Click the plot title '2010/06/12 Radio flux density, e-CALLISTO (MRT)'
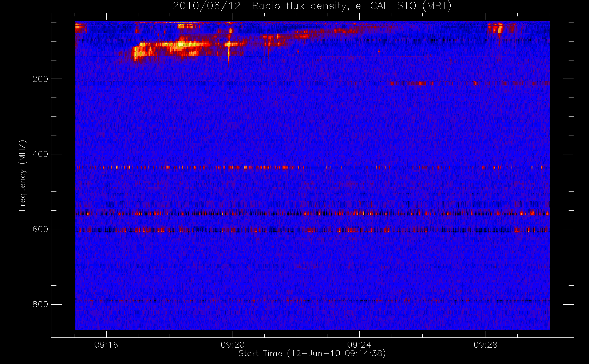Image resolution: width=589 pixels, height=364 pixels. pyautogui.click(x=312, y=6)
